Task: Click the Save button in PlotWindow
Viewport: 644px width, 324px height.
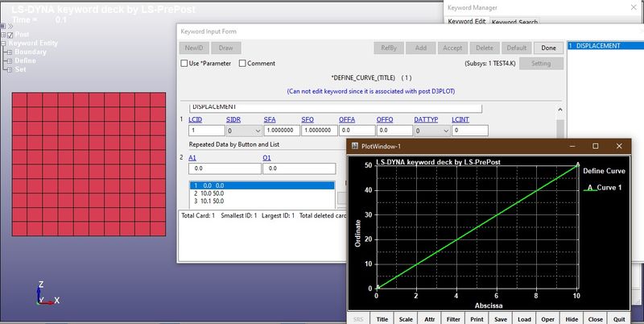Action: click(x=501, y=319)
